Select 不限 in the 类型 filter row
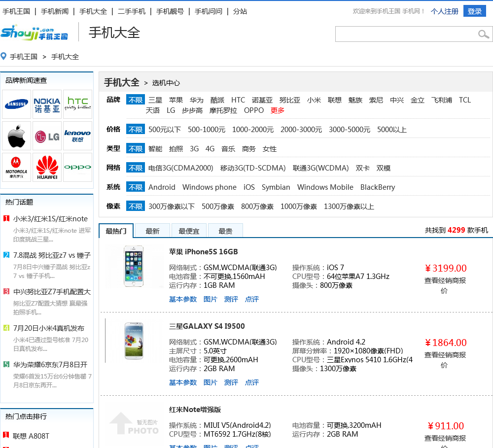The image size is (493, 448). coord(136,149)
